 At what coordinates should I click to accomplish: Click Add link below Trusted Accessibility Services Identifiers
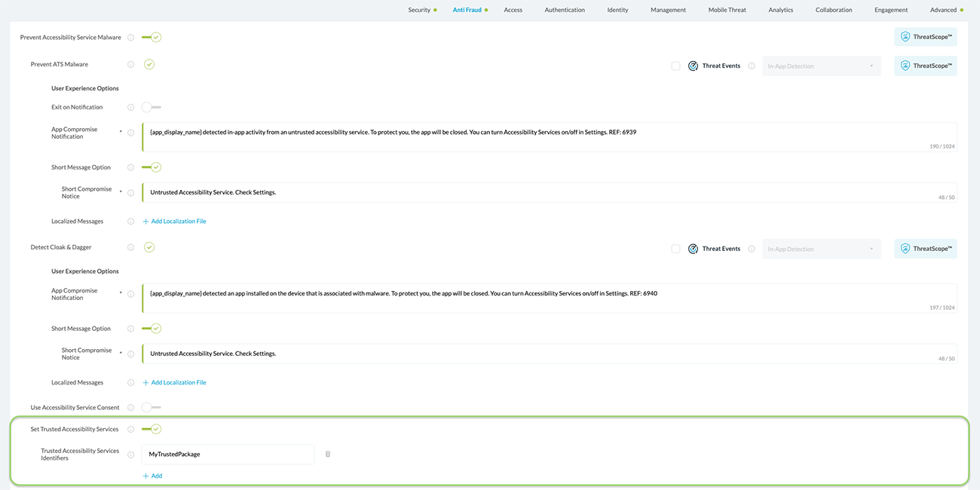152,476
